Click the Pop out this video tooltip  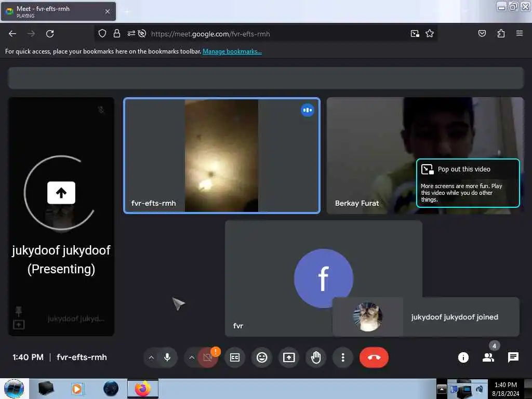point(468,183)
